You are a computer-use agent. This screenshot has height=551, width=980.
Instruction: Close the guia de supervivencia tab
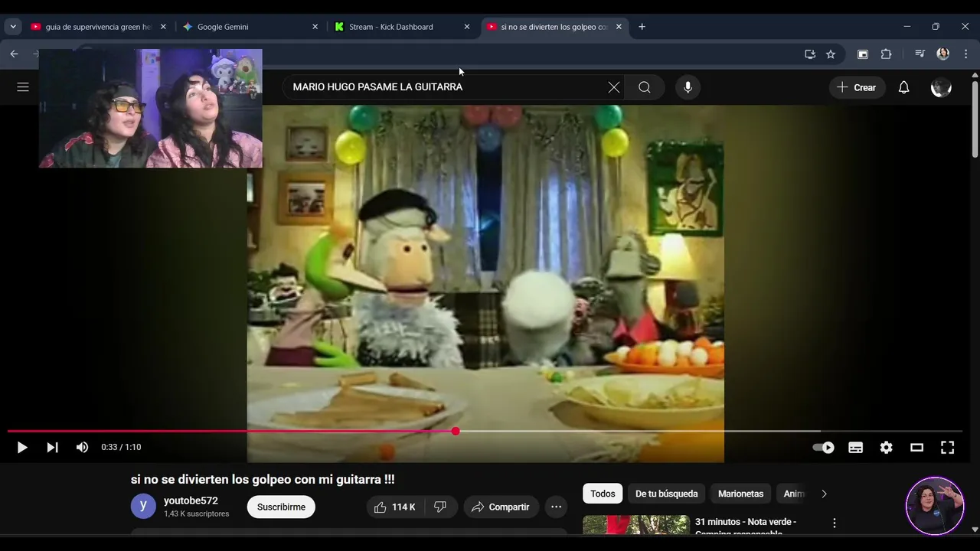tap(163, 27)
